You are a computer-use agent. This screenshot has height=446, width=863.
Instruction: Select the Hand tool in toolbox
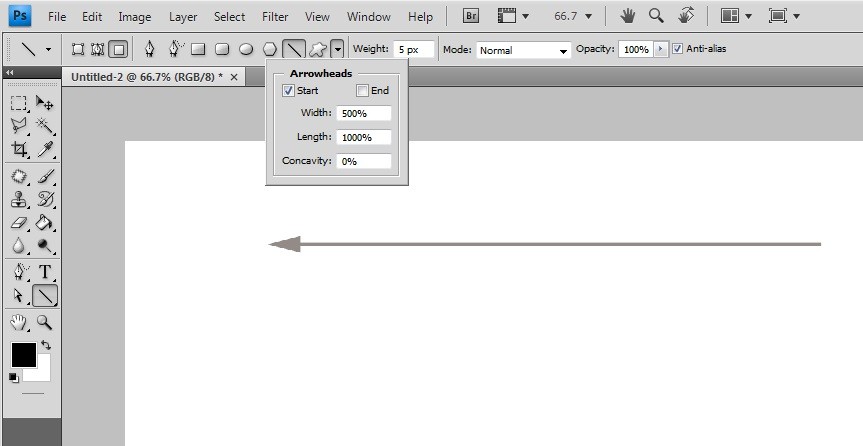[18, 323]
